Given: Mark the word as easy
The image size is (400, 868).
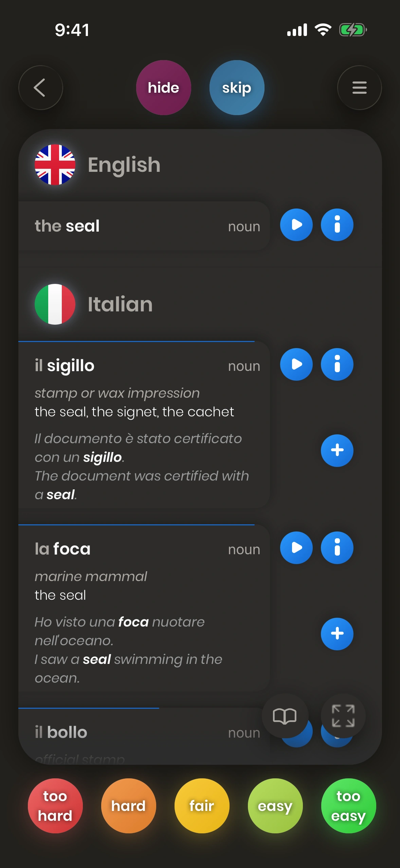Looking at the screenshot, I should point(275,806).
